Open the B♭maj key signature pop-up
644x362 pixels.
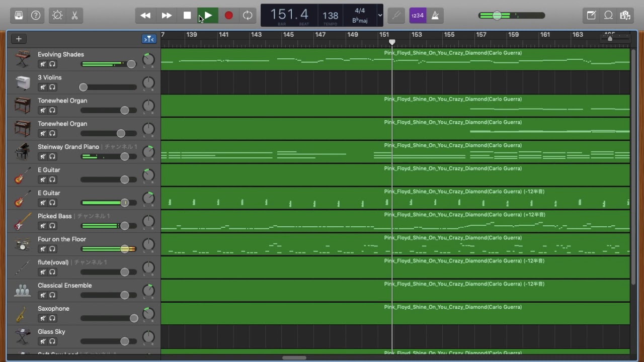pos(360,21)
